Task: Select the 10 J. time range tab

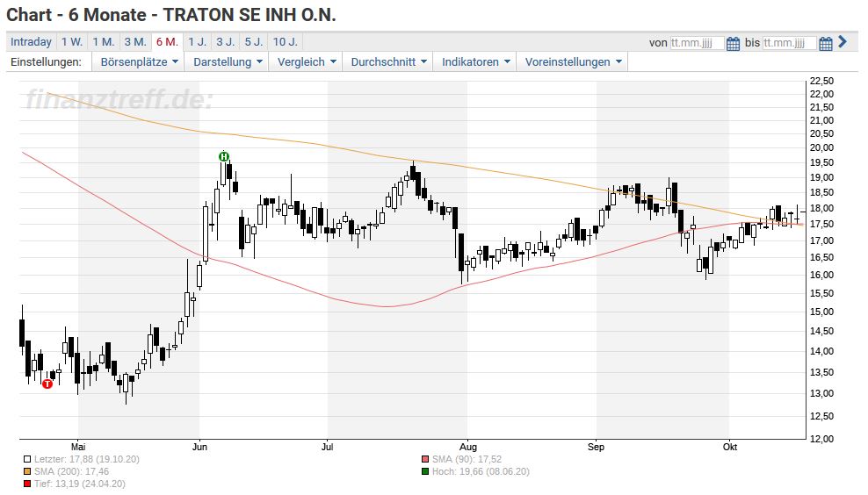Action: (x=286, y=41)
